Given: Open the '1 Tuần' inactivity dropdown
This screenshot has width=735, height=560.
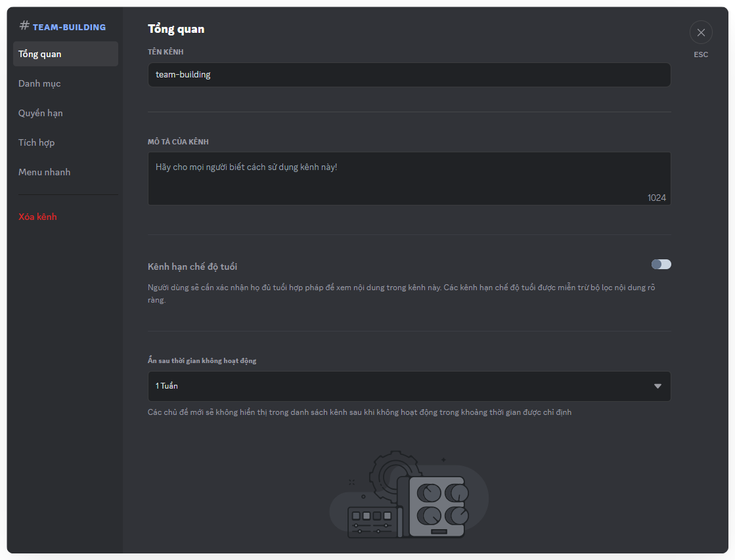Looking at the screenshot, I should tap(409, 386).
